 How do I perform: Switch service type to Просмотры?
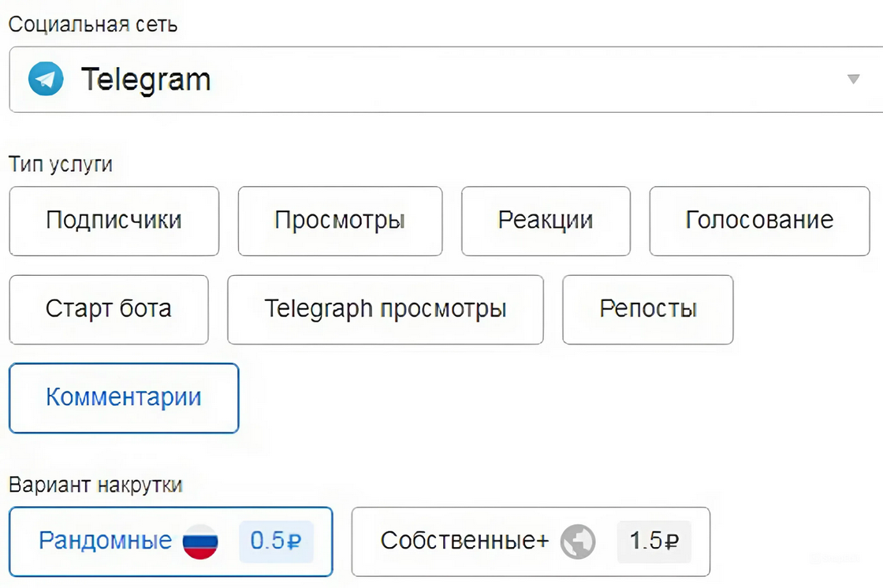(340, 220)
